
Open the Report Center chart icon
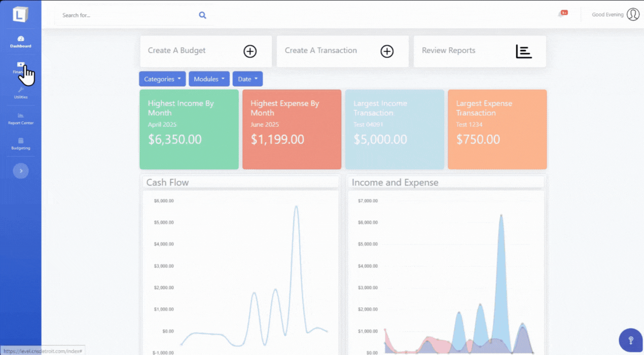pos(21,116)
